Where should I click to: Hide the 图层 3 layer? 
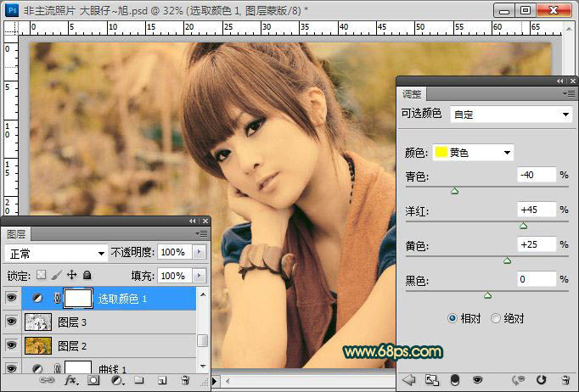[x=11, y=322]
